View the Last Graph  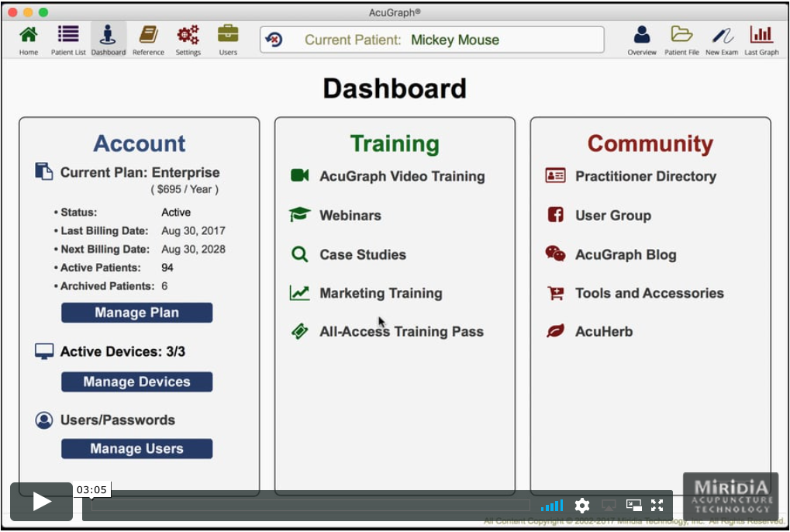coord(761,40)
